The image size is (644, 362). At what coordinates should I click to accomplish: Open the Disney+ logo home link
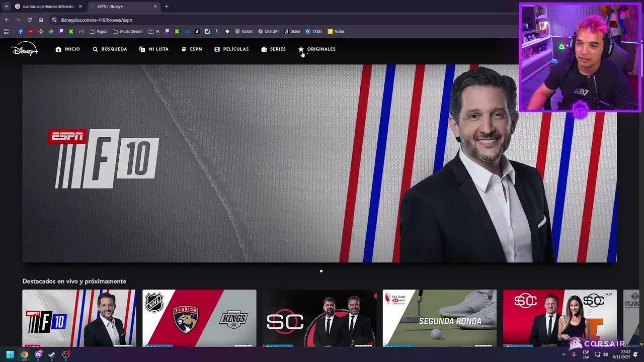tap(25, 49)
